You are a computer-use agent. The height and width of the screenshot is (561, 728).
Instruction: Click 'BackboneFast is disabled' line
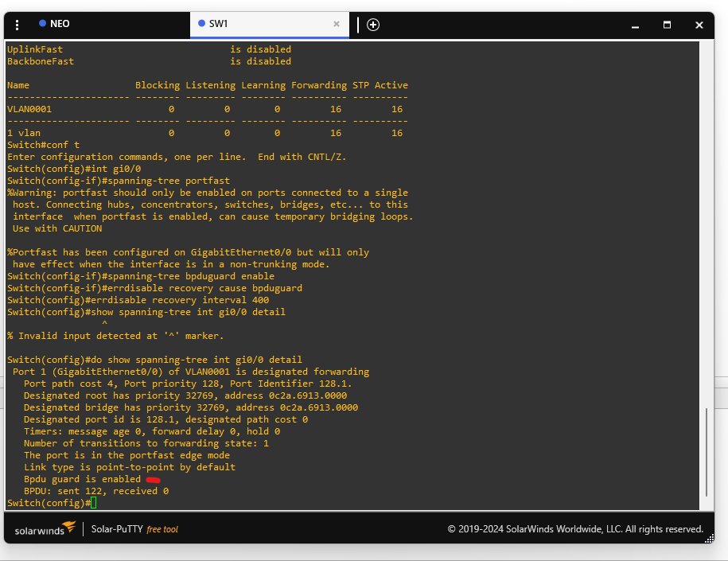pyautogui.click(x=149, y=61)
